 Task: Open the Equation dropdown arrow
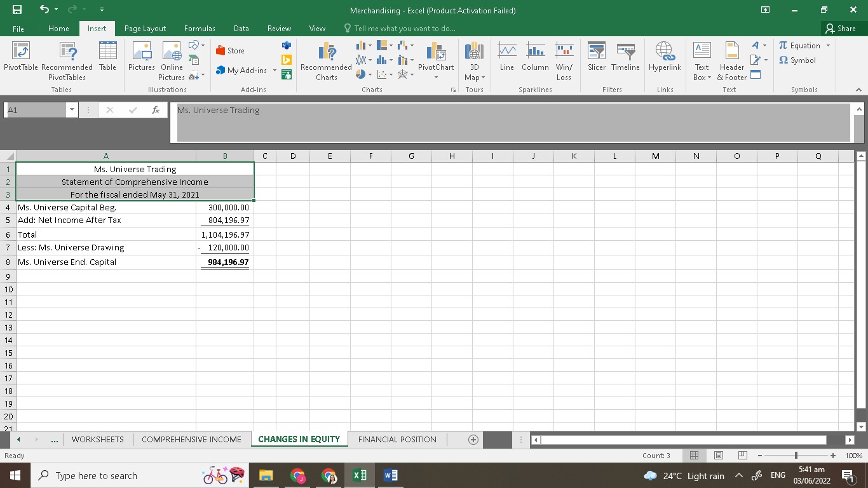click(828, 46)
